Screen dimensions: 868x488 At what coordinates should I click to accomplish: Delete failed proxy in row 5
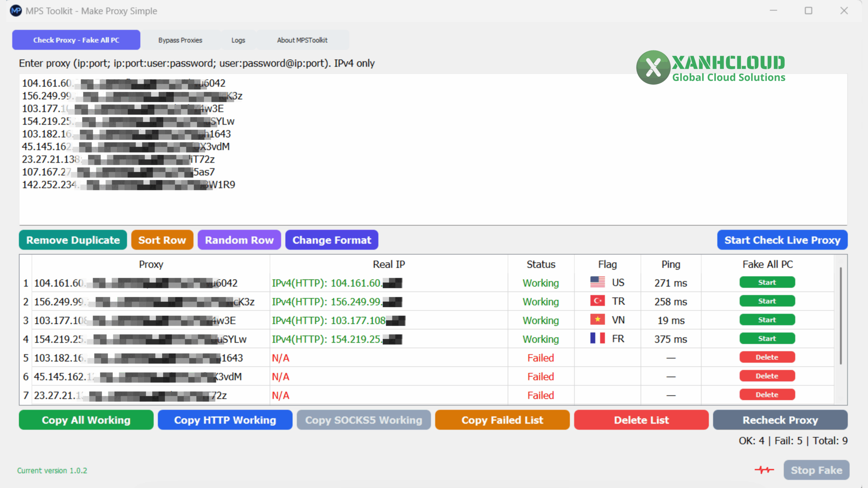(x=767, y=357)
